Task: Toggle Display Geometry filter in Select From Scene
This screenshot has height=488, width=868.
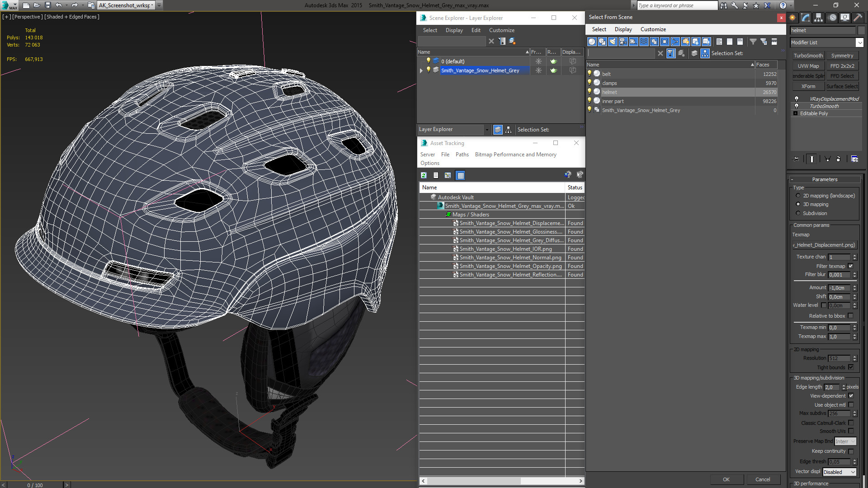Action: (592, 42)
